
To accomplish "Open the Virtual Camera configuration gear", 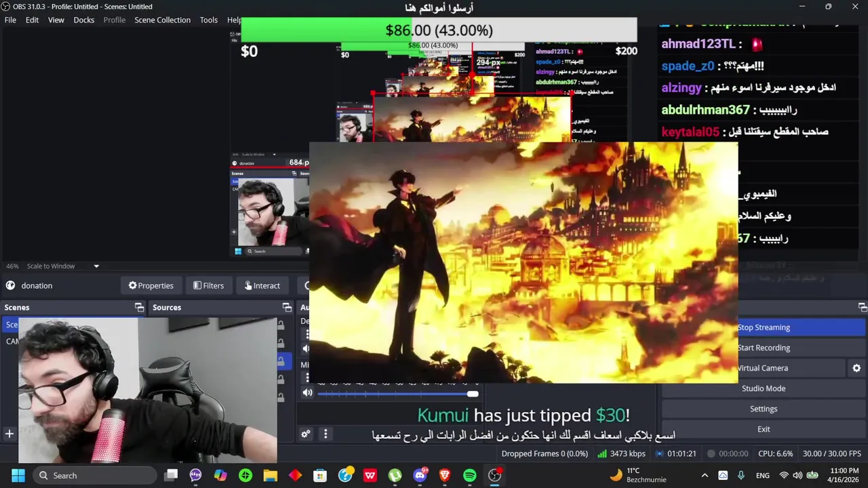I will 856,368.
